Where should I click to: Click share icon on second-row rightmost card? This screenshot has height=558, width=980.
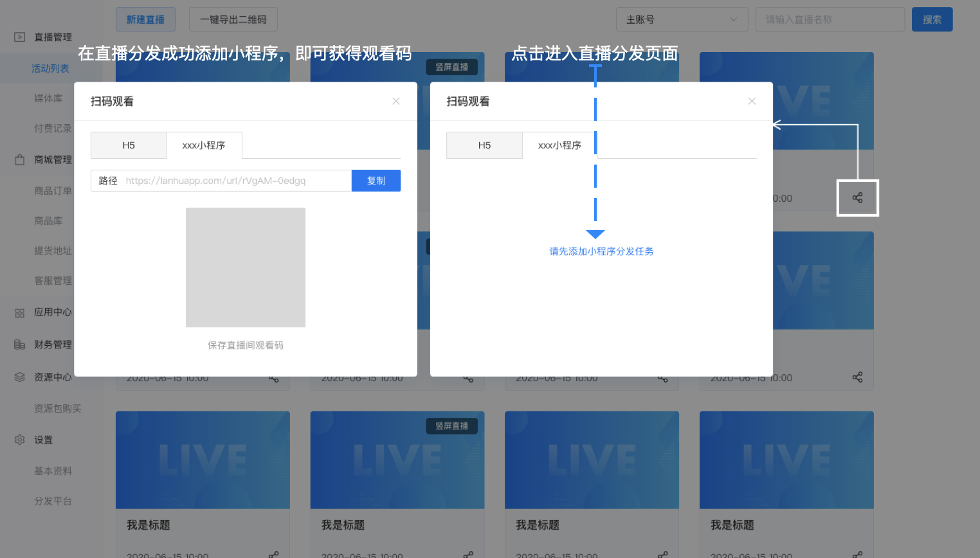pos(857,377)
